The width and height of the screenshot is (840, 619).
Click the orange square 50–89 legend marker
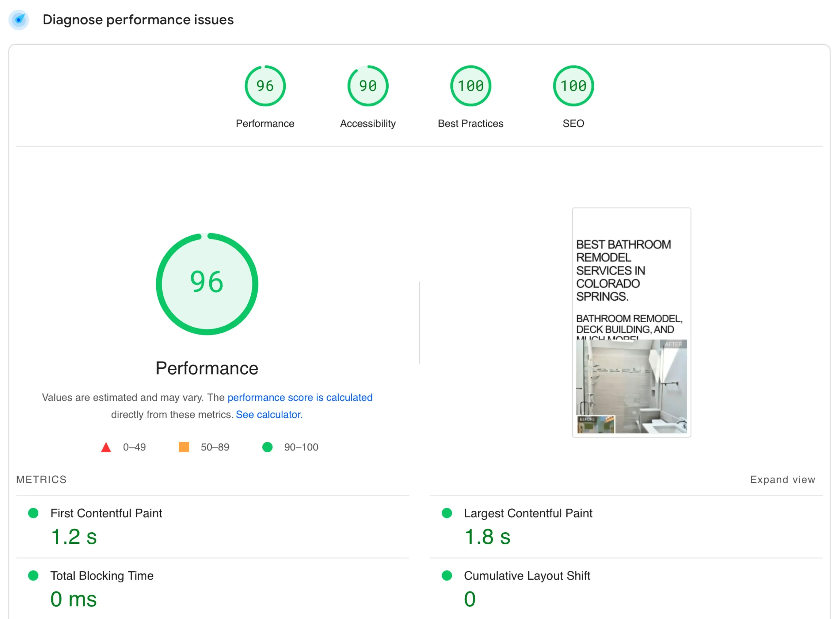click(x=184, y=447)
